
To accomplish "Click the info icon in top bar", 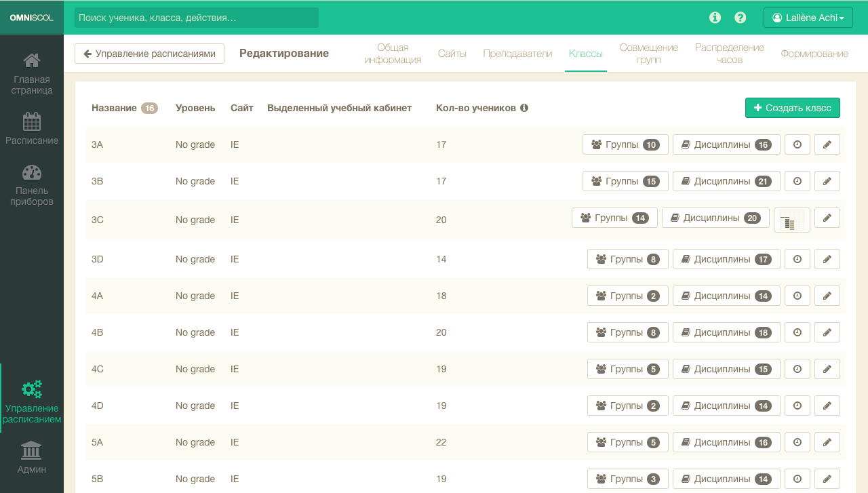I will (715, 18).
